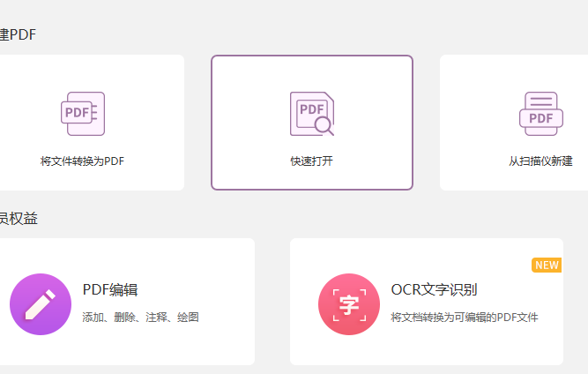588x374 pixels.
Task: Click the orange NEW badge
Action: click(x=547, y=265)
